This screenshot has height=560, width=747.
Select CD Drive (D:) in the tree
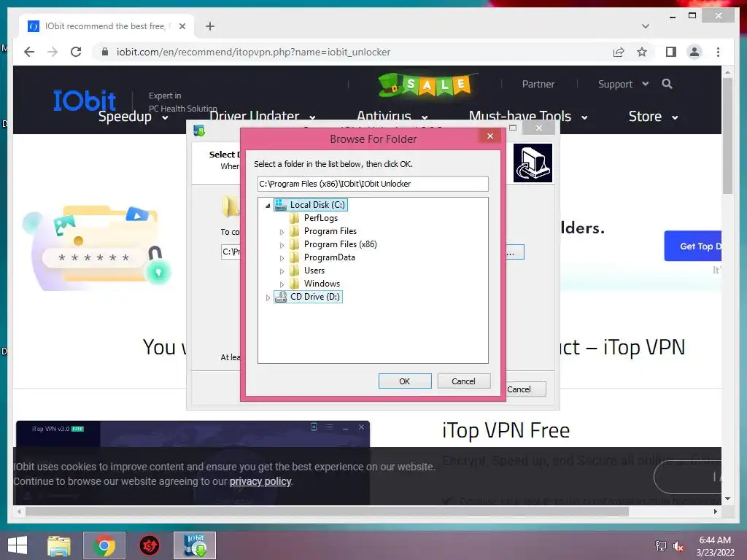(x=315, y=297)
